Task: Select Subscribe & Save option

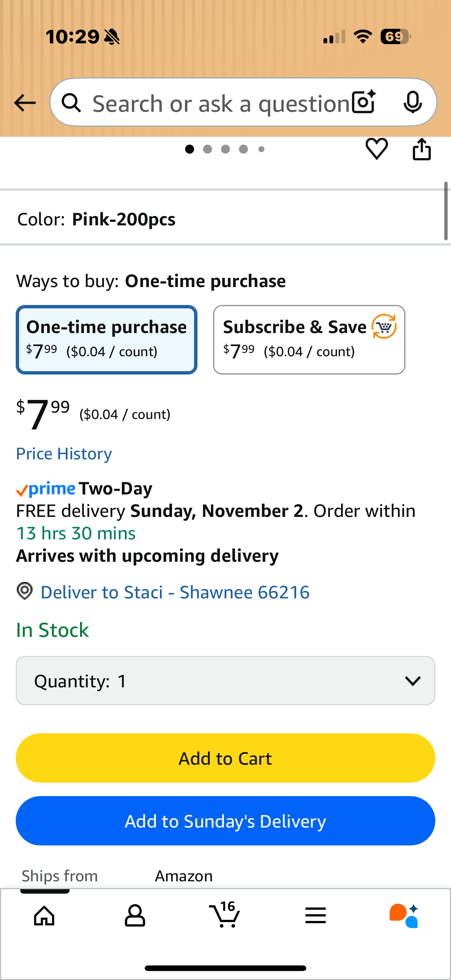Action: coord(309,339)
